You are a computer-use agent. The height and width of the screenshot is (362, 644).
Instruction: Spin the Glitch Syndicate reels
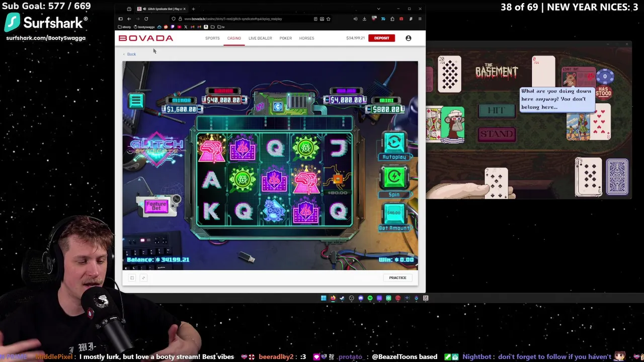[394, 180]
